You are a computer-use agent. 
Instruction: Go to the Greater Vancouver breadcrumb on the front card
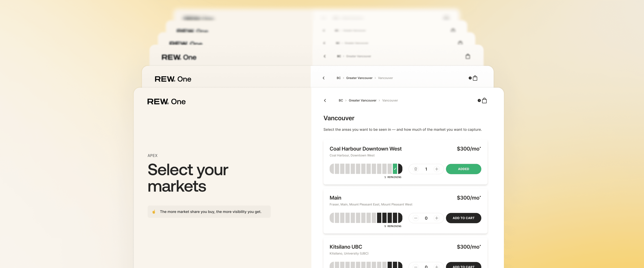(x=362, y=100)
